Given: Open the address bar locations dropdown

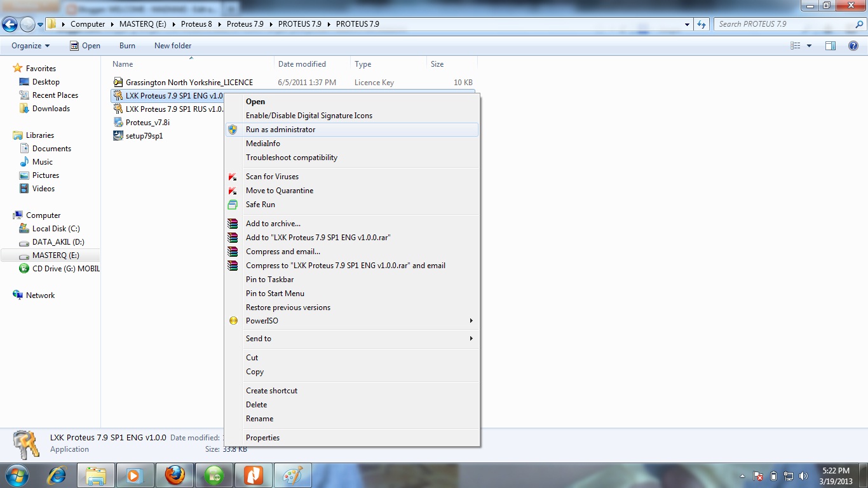Looking at the screenshot, I should click(x=686, y=24).
